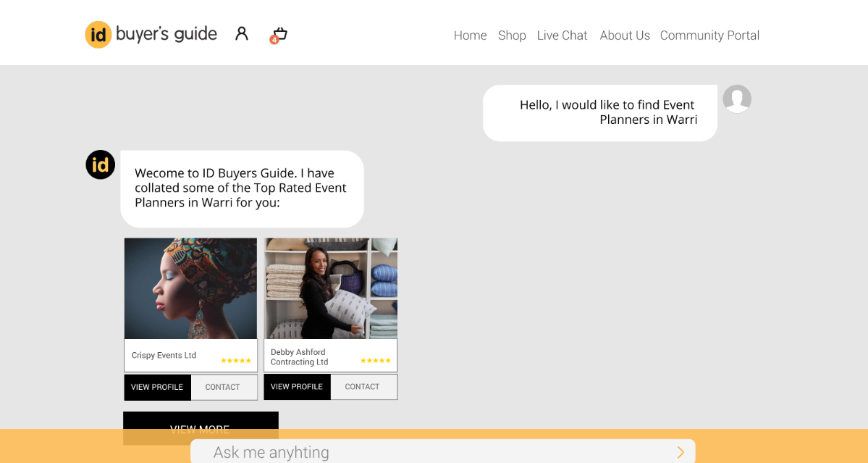This screenshot has width=868, height=463.
Task: Go to the Home menu item
Action: pos(470,36)
